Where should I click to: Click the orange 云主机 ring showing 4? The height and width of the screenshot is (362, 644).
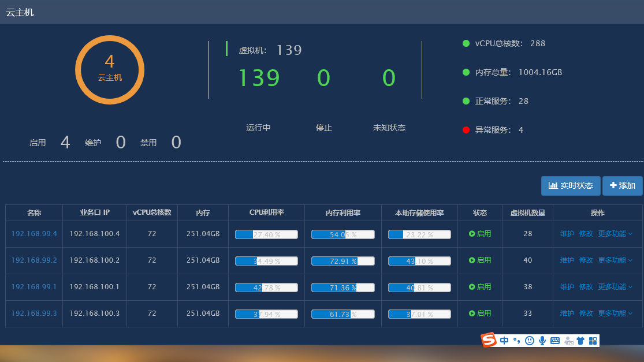(110, 70)
